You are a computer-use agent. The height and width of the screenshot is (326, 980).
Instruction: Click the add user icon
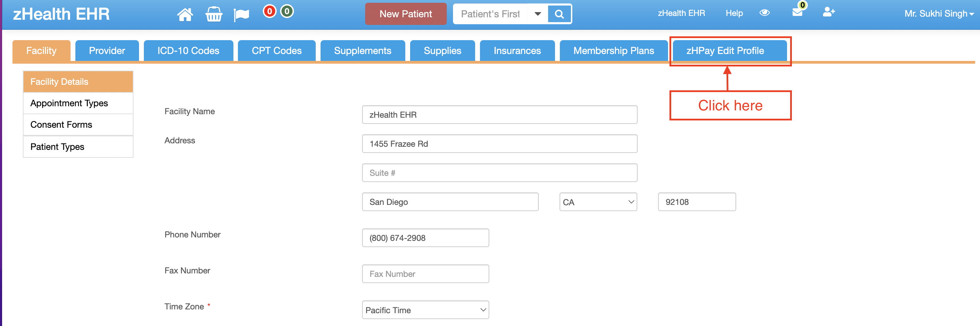point(829,12)
